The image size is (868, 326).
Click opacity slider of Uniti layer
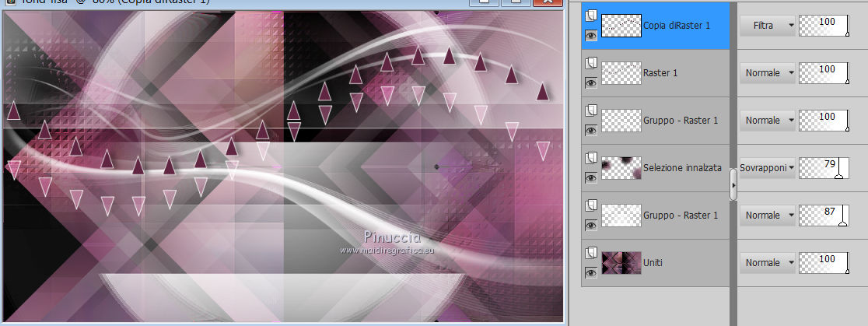point(824,263)
